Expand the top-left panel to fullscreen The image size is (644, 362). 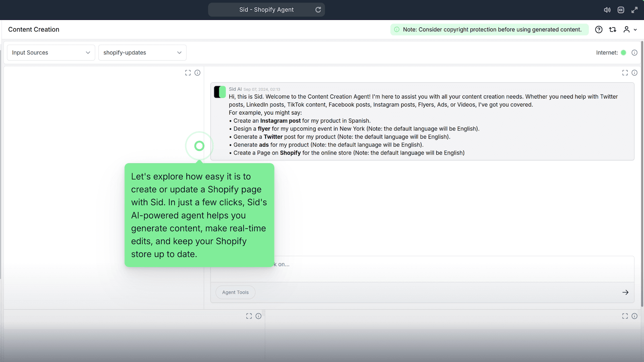pyautogui.click(x=188, y=73)
